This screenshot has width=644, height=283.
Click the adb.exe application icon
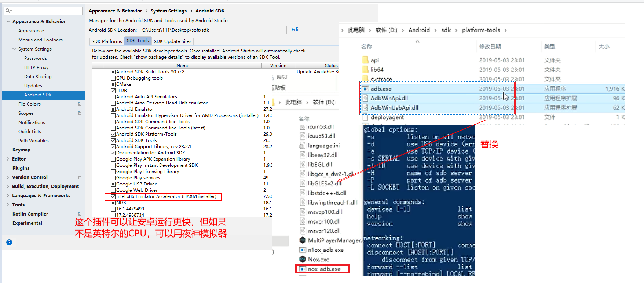pyautogui.click(x=365, y=89)
